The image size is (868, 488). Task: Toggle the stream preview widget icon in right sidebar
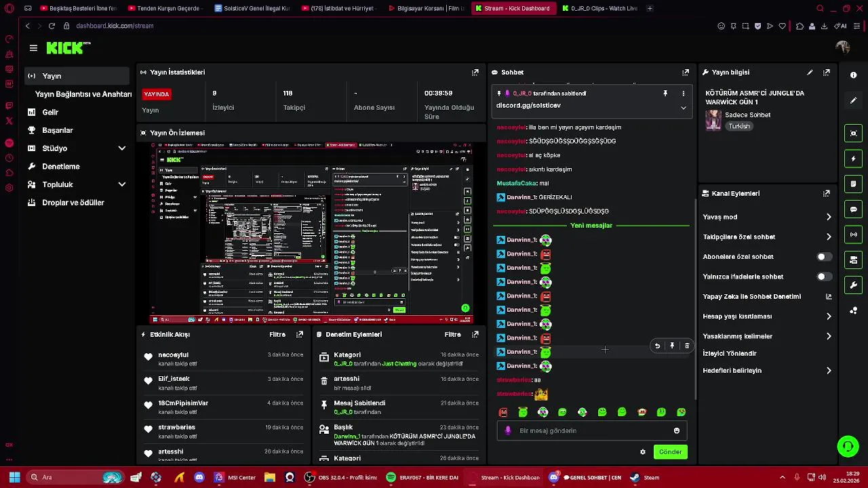coord(854,133)
